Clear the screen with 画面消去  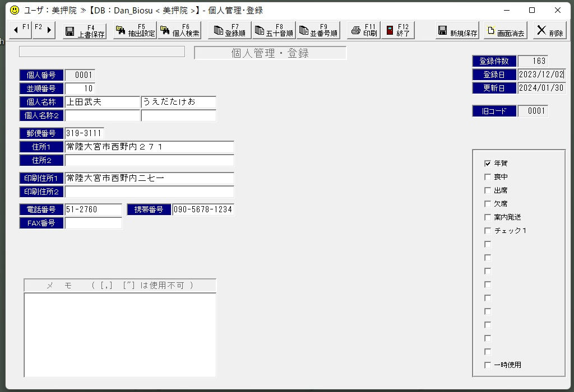click(x=506, y=30)
